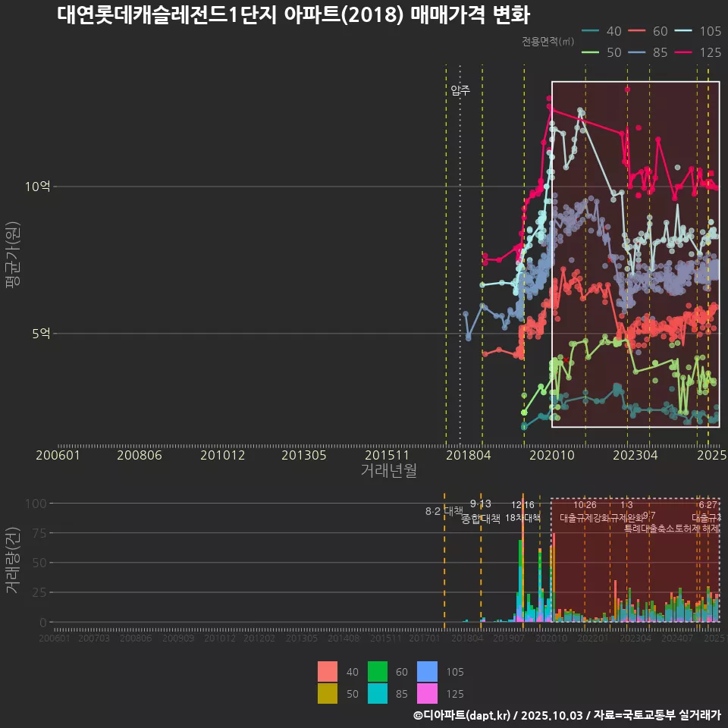Click the 40㎡ line marker in top legend
728x728 pixels.
click(x=591, y=31)
